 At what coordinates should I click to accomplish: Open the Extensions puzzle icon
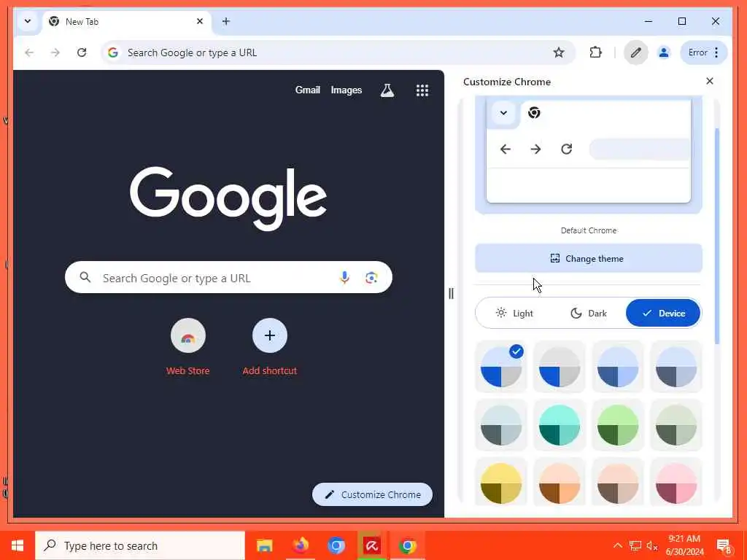pyautogui.click(x=595, y=52)
